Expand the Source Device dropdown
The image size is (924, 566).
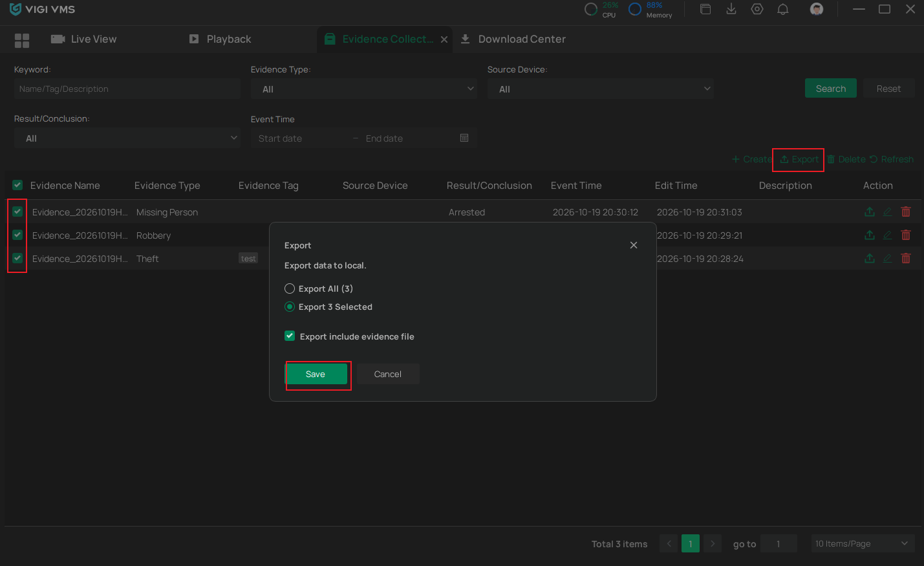tap(601, 89)
